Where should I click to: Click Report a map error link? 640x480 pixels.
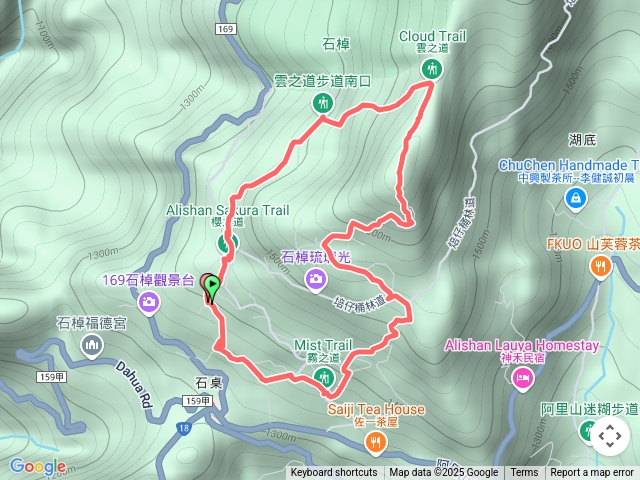coord(592,473)
